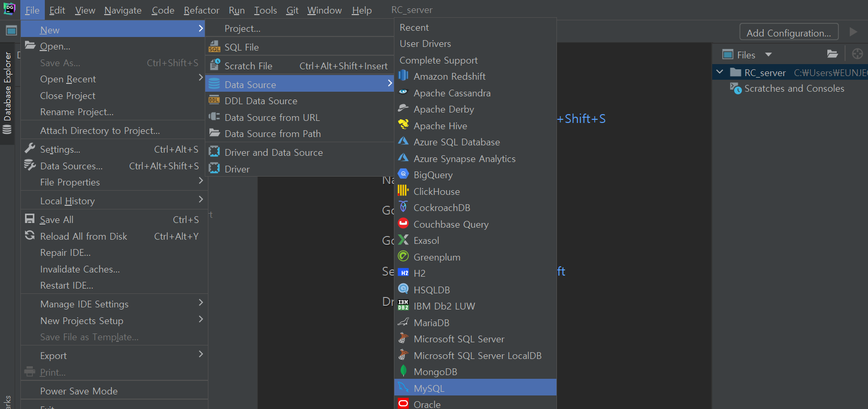
Task: Open the Edit menu
Action: point(57,10)
